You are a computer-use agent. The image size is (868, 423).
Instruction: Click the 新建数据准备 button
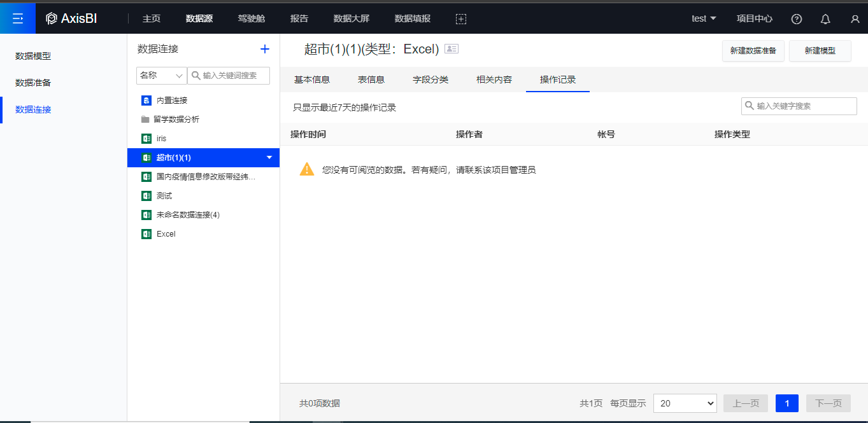pos(753,51)
